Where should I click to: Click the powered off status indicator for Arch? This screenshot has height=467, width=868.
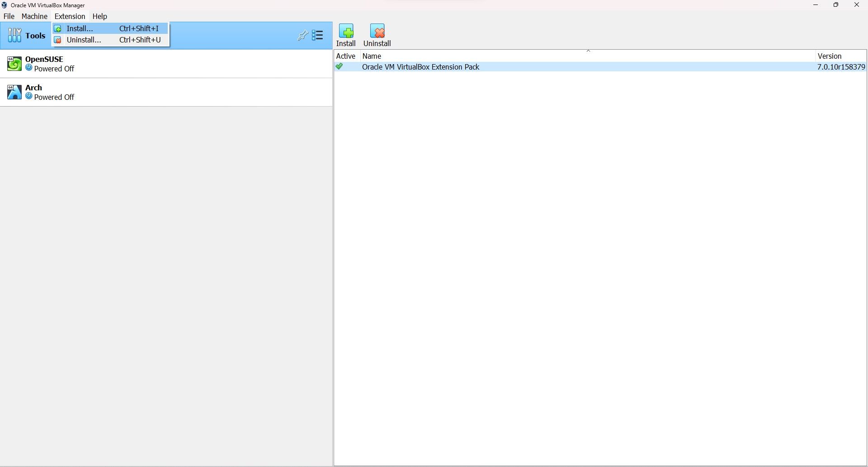(x=28, y=96)
